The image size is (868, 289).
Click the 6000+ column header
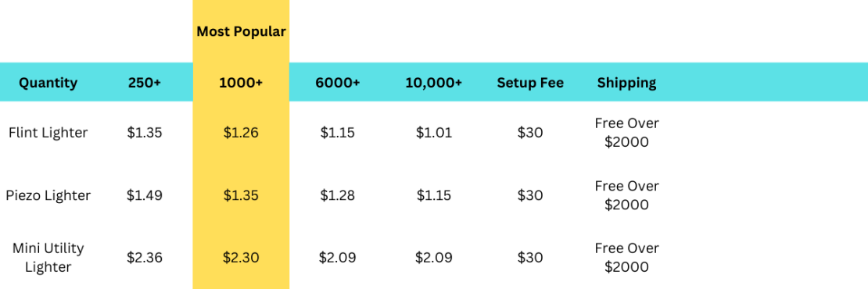click(338, 83)
